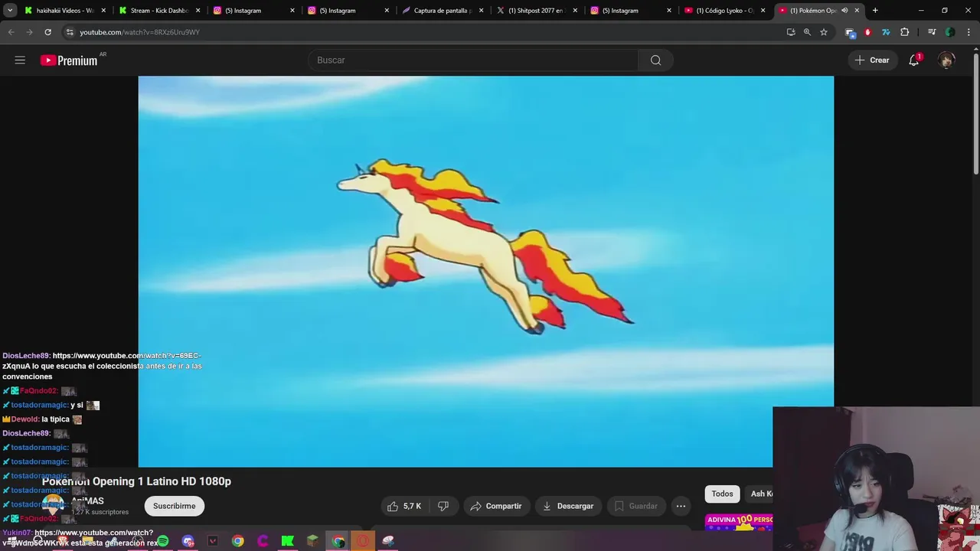Image resolution: width=980 pixels, height=551 pixels.
Task: Install app icon in address bar
Action: click(x=791, y=32)
